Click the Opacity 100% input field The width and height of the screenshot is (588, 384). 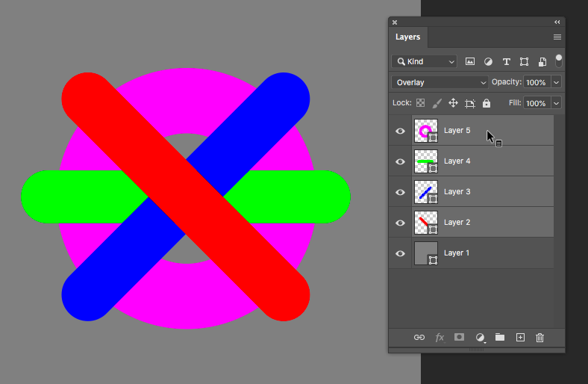[x=537, y=82]
